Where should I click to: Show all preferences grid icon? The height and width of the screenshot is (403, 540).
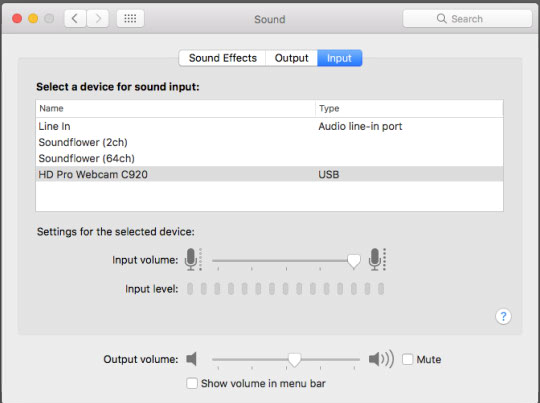(130, 18)
